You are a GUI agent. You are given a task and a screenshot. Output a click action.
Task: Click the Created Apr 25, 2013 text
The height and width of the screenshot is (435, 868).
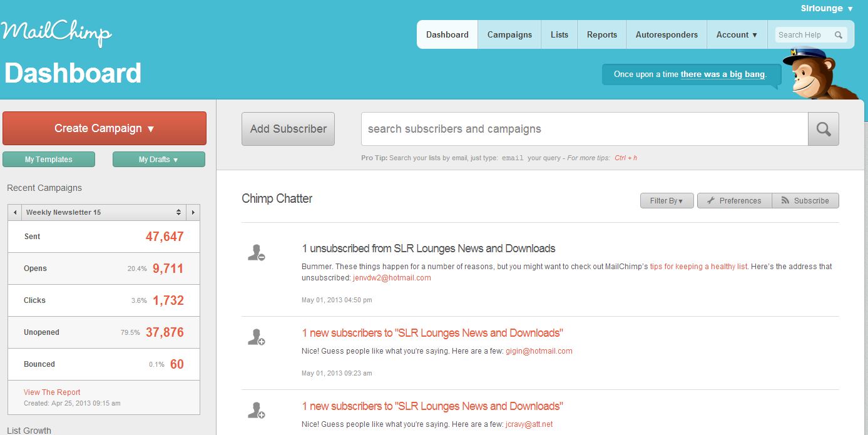pos(72,404)
